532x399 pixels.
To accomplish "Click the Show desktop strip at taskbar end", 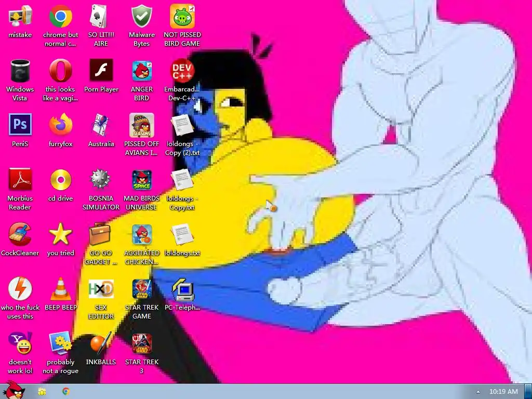I will point(528,392).
